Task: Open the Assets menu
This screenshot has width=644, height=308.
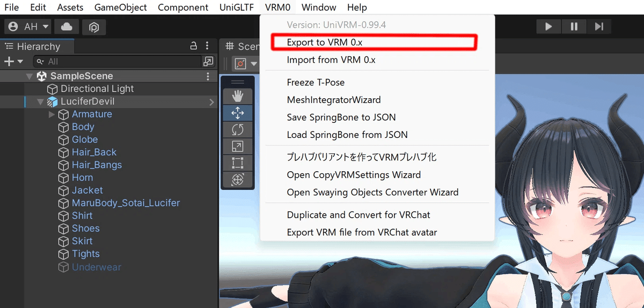Action: click(70, 8)
